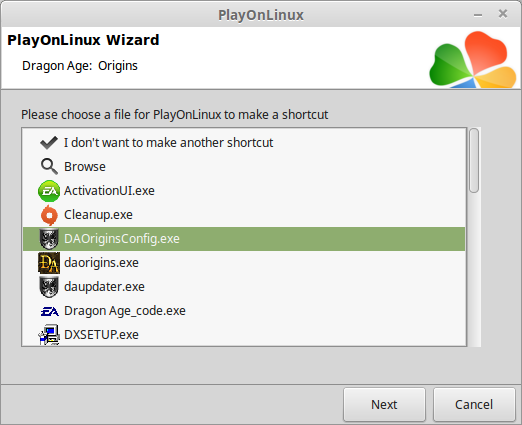Viewport: 522px width, 425px height.
Task: Click the shield icon of daupdater.exe
Action: click(49, 287)
